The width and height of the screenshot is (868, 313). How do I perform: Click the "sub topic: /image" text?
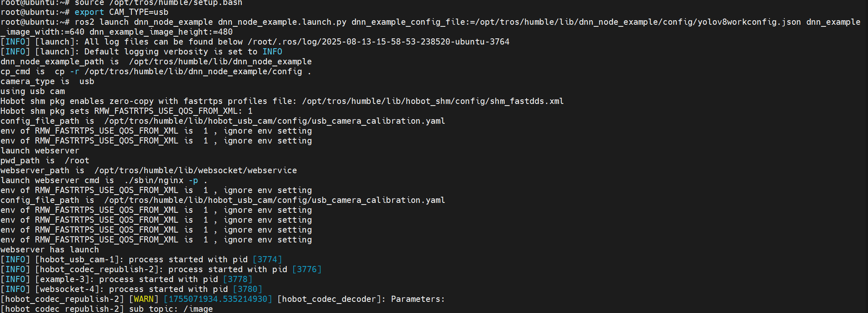(x=171, y=309)
